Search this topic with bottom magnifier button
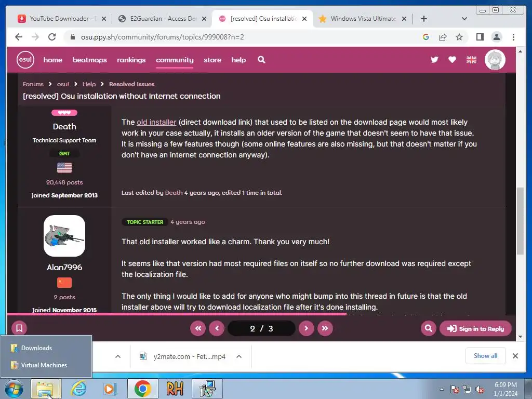532x399 pixels. point(429,328)
